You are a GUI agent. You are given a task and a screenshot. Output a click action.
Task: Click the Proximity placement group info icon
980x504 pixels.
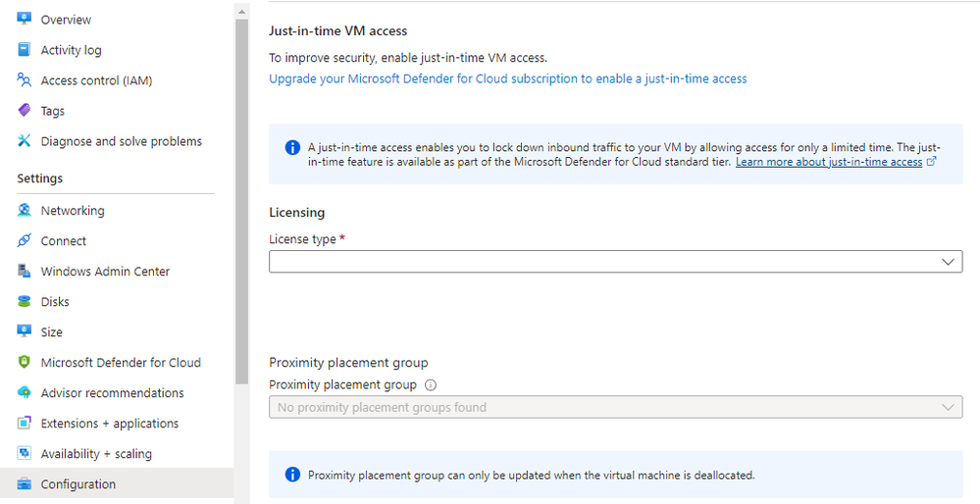[x=431, y=385]
